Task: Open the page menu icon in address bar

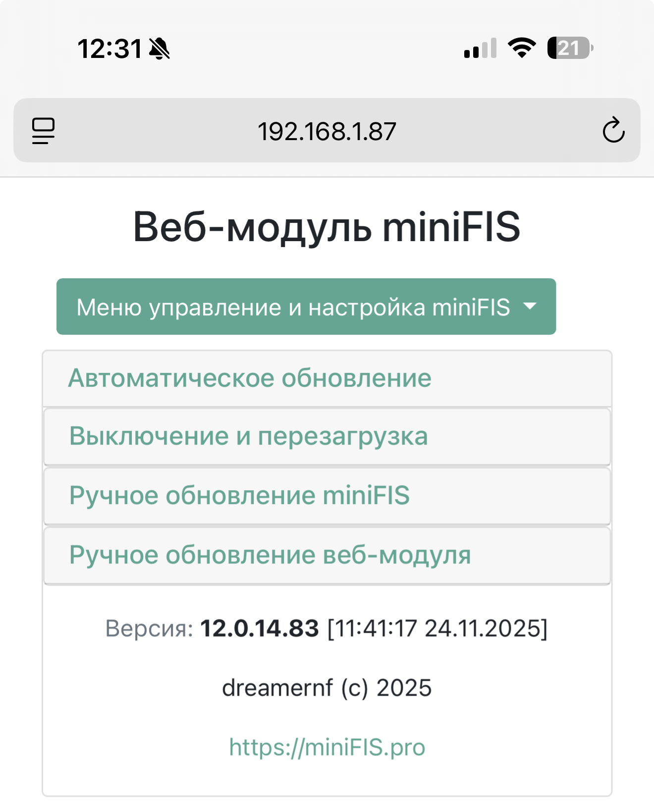Action: 44,131
